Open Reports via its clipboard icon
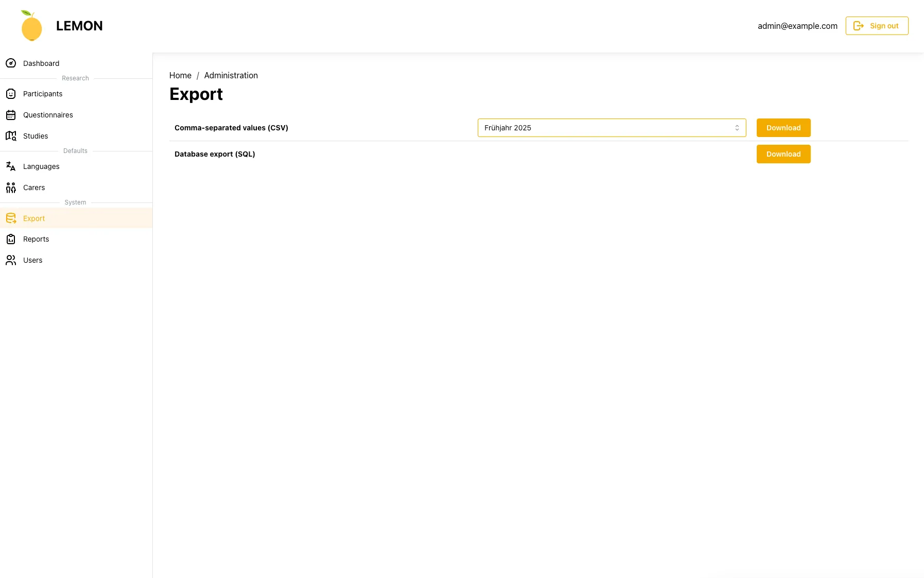Screen dimensions: 924x578 [11, 239]
